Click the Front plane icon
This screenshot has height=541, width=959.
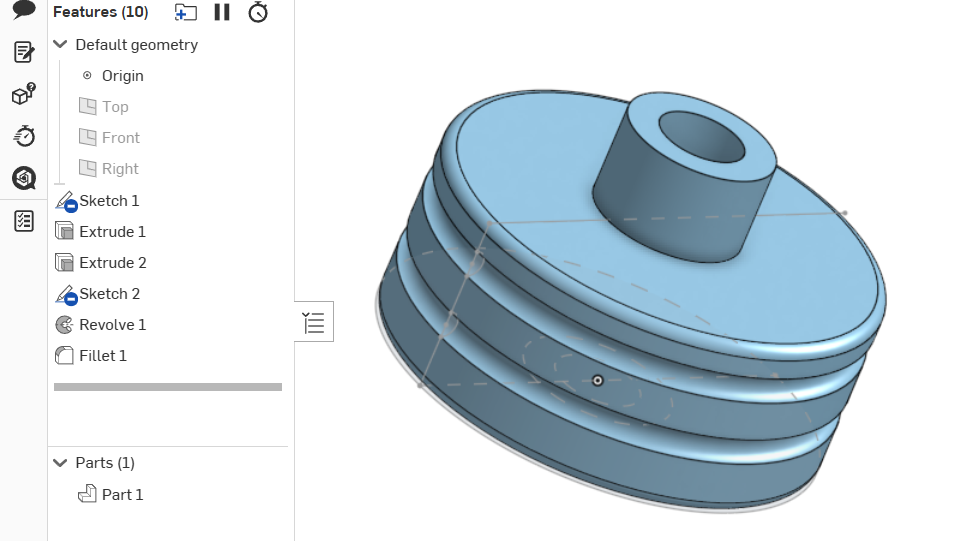(x=87, y=137)
